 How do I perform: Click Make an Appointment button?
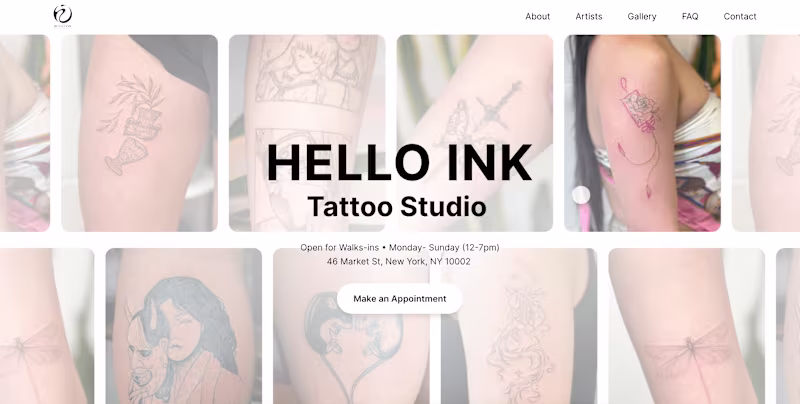point(399,299)
